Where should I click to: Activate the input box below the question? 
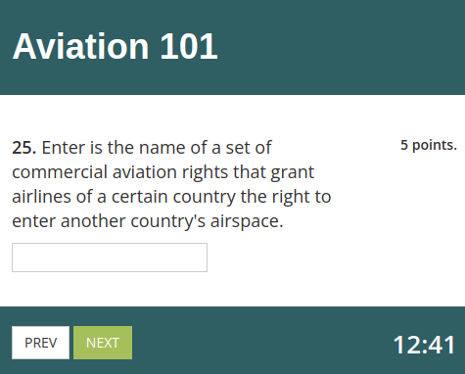click(x=110, y=257)
